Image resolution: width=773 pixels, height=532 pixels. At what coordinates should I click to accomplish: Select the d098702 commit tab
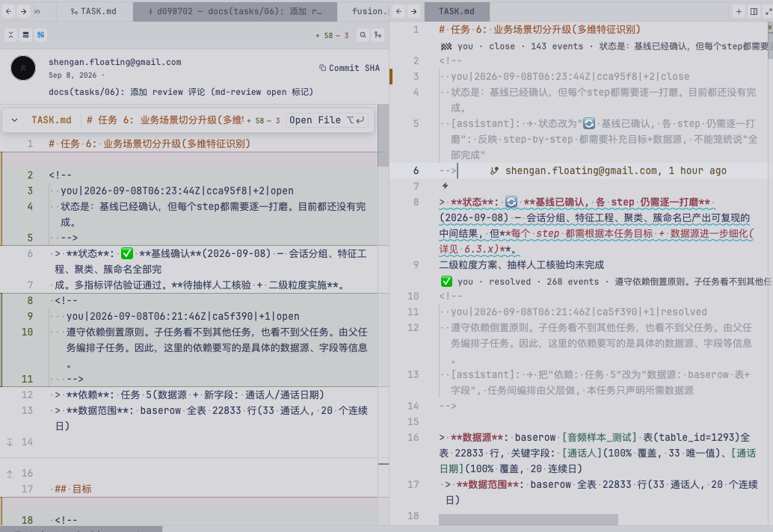point(235,11)
